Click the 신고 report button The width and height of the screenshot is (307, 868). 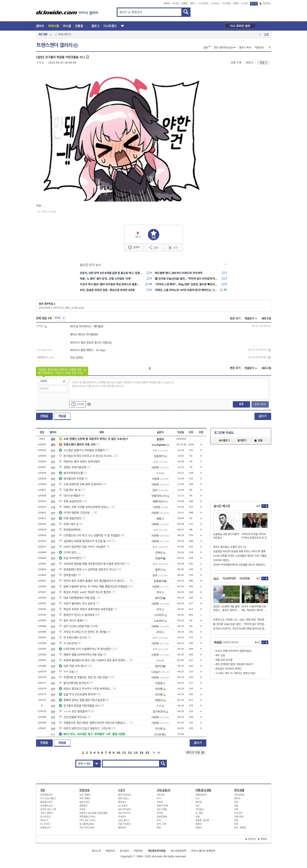(173, 247)
